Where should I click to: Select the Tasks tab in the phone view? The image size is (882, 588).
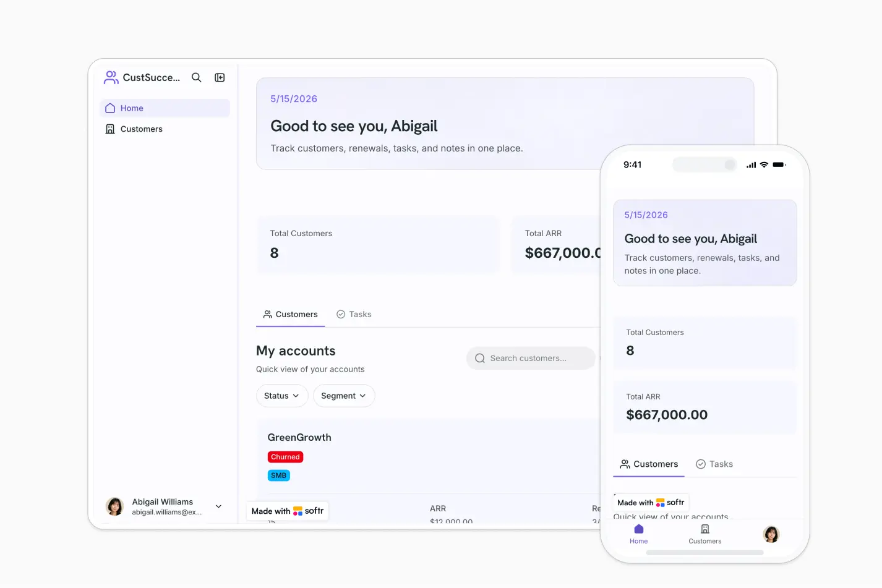[x=714, y=464]
